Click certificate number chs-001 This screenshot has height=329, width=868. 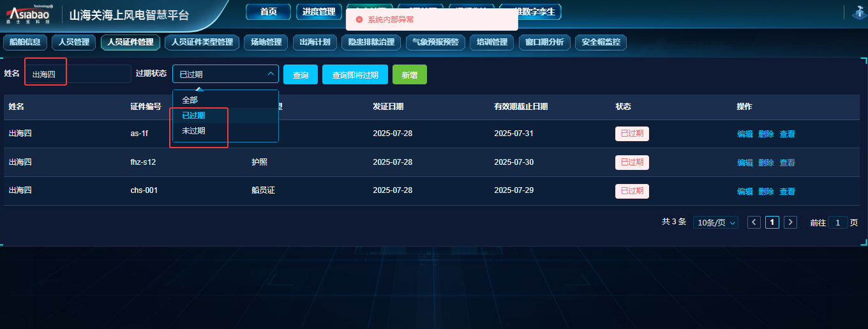tap(144, 190)
